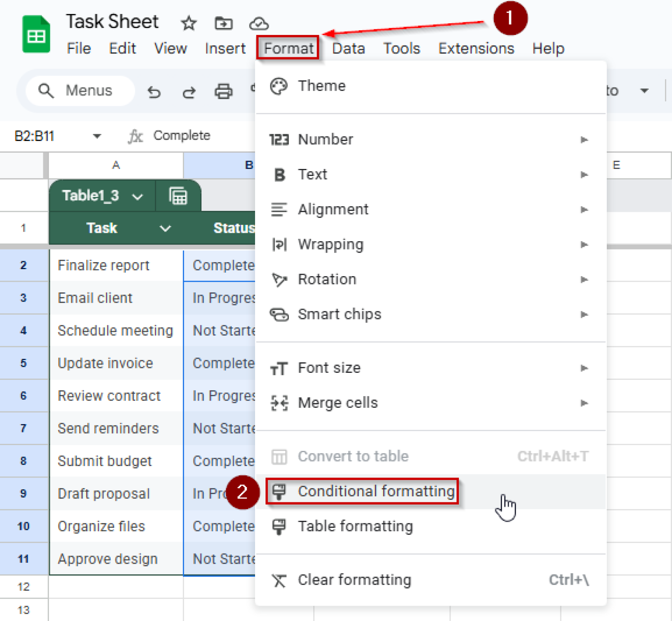This screenshot has height=621, width=672.
Task: Click the Number 123 icon in the menu
Action: pos(279,140)
